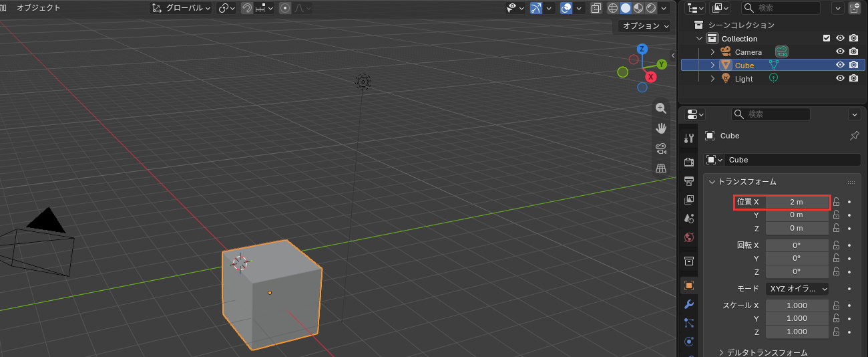Open the pivot point dropdown
Screen dimensions: 868x357
[x=227, y=8]
